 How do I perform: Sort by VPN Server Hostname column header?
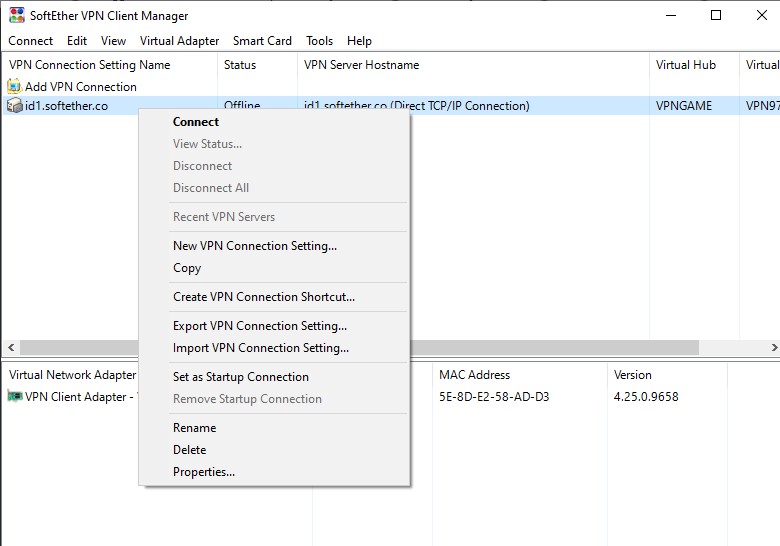coord(473,65)
